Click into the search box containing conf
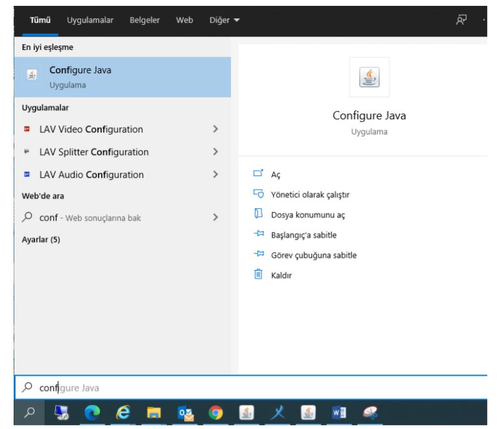 click(251, 387)
